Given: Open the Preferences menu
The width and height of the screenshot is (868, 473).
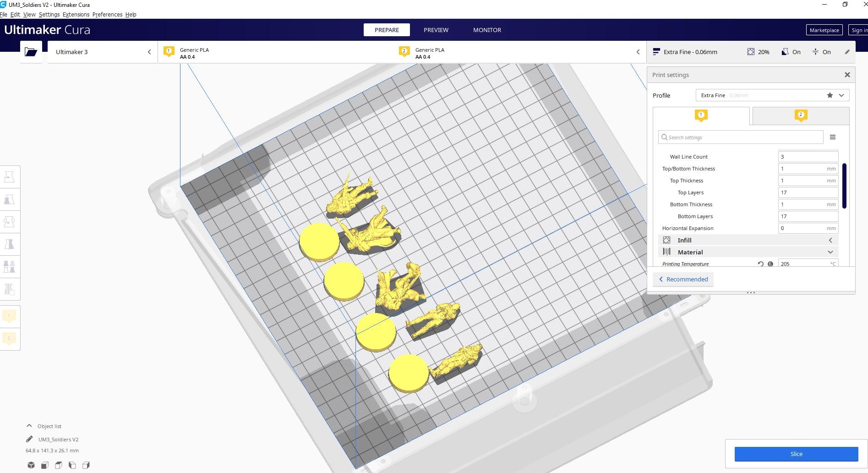Looking at the screenshot, I should pos(107,15).
